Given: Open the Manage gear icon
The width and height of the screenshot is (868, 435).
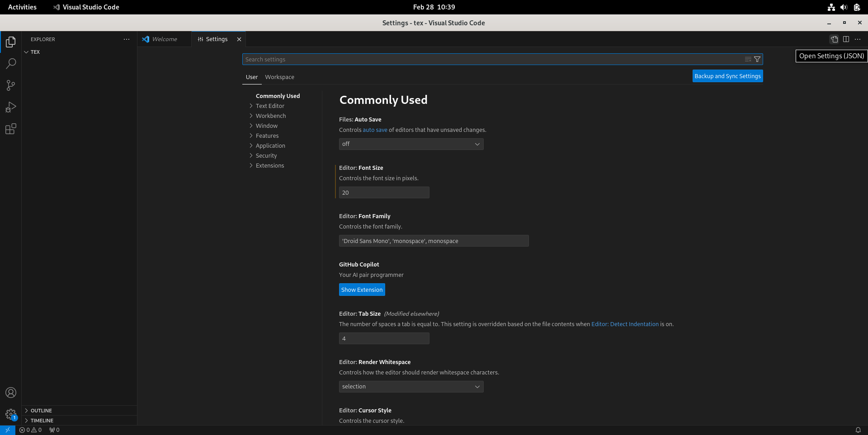Looking at the screenshot, I should pos(11,414).
